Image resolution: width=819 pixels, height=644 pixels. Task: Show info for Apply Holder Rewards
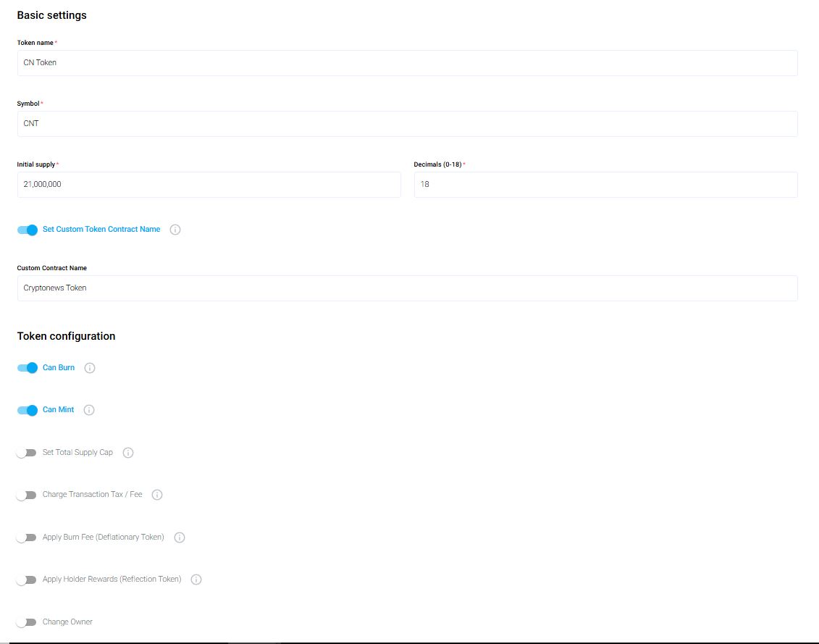click(x=196, y=580)
